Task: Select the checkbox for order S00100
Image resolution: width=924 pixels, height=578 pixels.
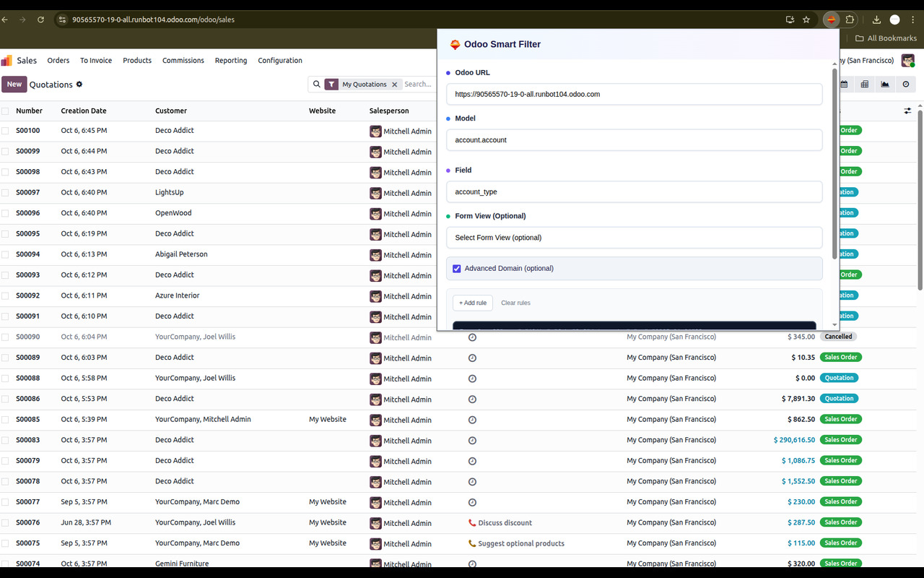Action: pyautogui.click(x=5, y=131)
